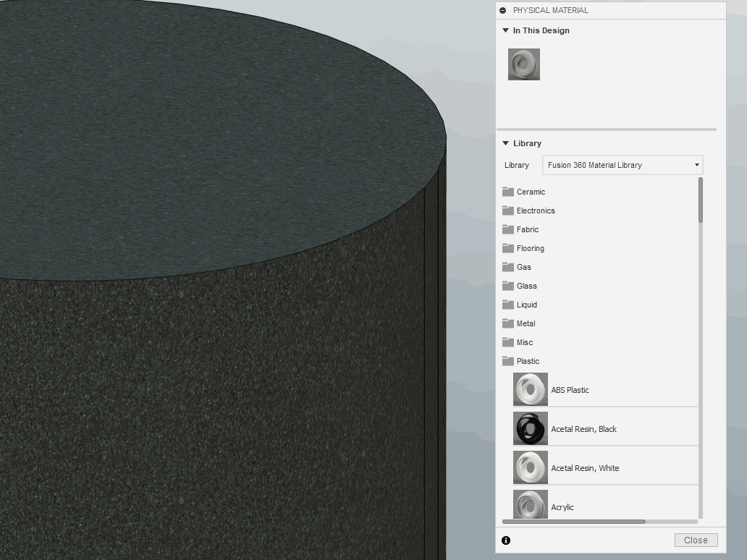Collapse the In This Design section
Image resolution: width=747 pixels, height=560 pixels.
point(505,30)
